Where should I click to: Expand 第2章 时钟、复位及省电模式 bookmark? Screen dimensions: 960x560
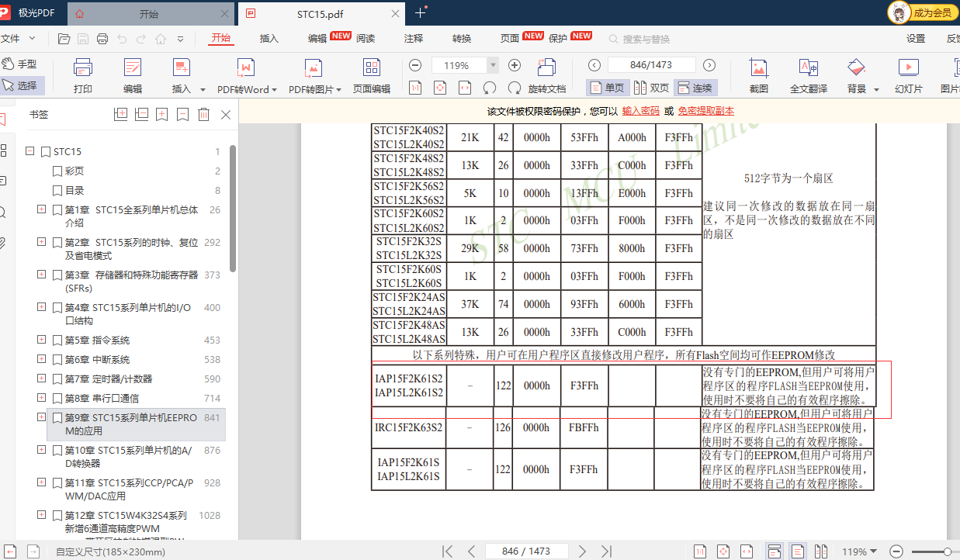tap(41, 242)
